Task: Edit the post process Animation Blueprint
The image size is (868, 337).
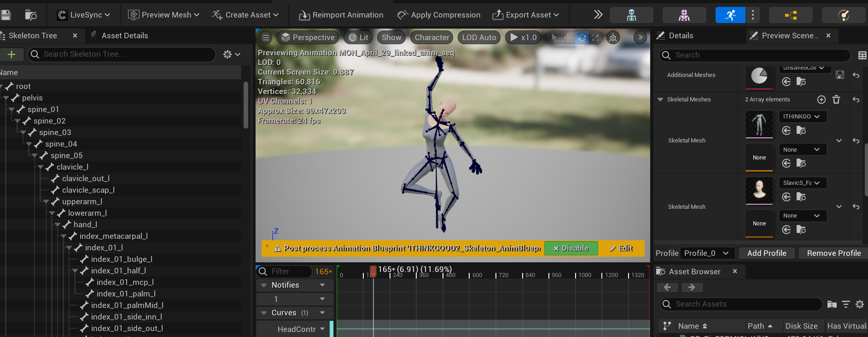Action: click(x=621, y=248)
